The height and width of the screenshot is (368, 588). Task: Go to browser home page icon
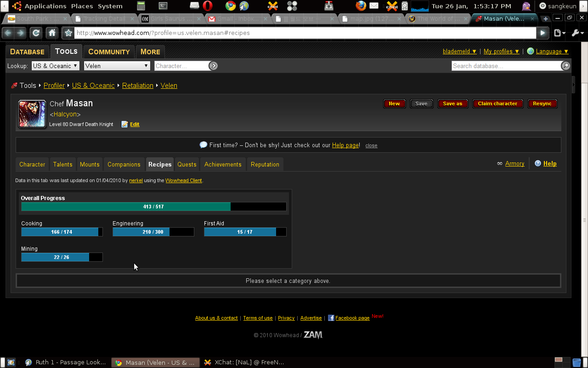(52, 33)
